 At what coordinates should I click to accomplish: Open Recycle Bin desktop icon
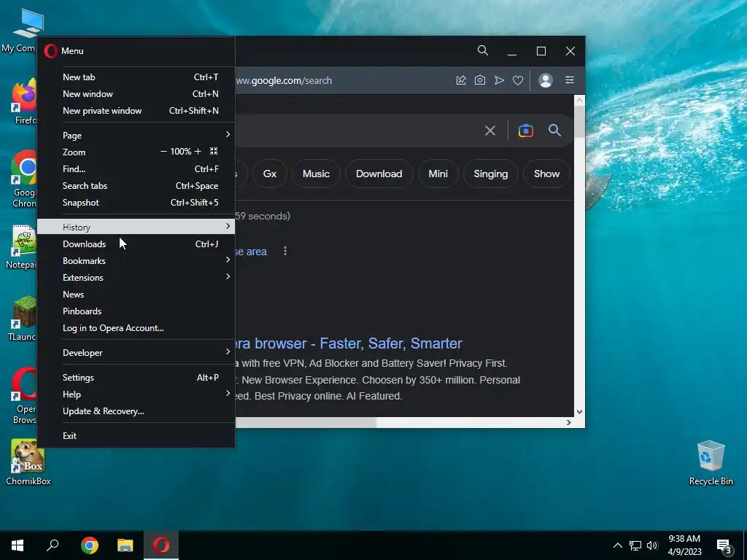click(711, 463)
